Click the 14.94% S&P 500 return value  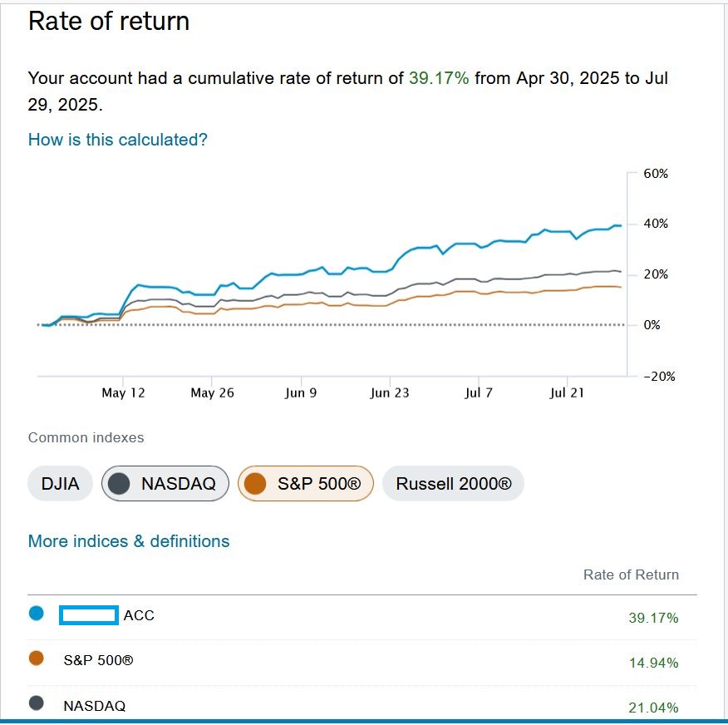(x=653, y=663)
